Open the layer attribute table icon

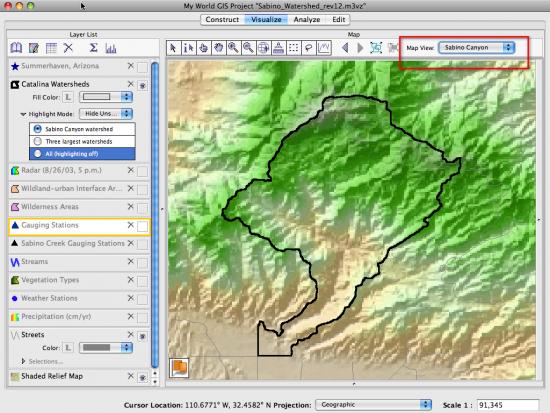click(51, 48)
